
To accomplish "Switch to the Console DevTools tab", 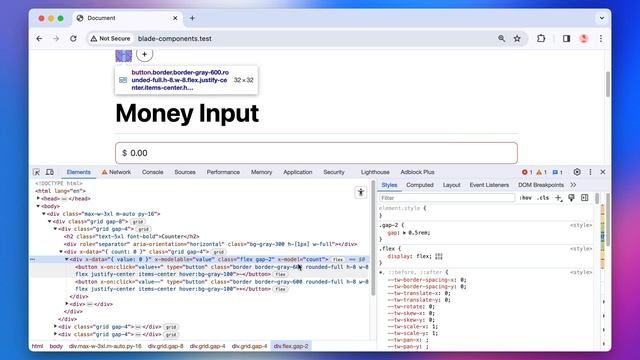I will click(x=153, y=172).
